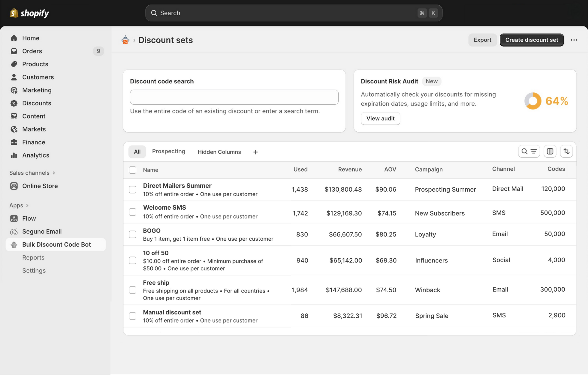The image size is (588, 375).
Task: Click the Create discount set button
Action: point(531,40)
